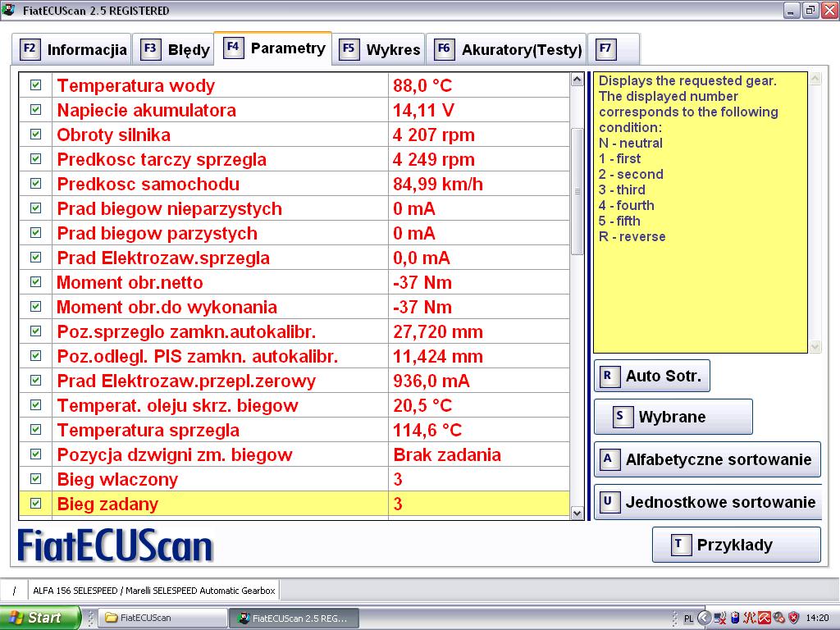Toggle Moment obr.netto checkbox
Image resolution: width=840 pixels, height=630 pixels.
tap(36, 282)
